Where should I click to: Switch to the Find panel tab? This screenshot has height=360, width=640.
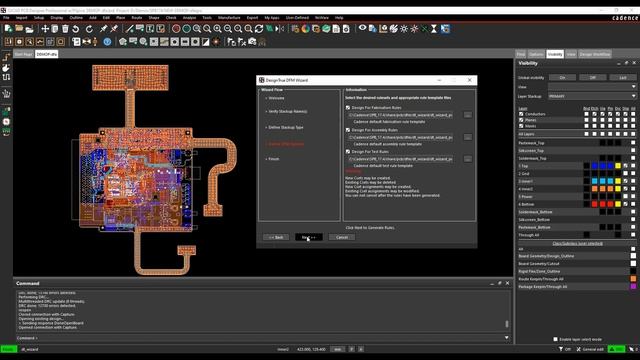pyautogui.click(x=521, y=54)
